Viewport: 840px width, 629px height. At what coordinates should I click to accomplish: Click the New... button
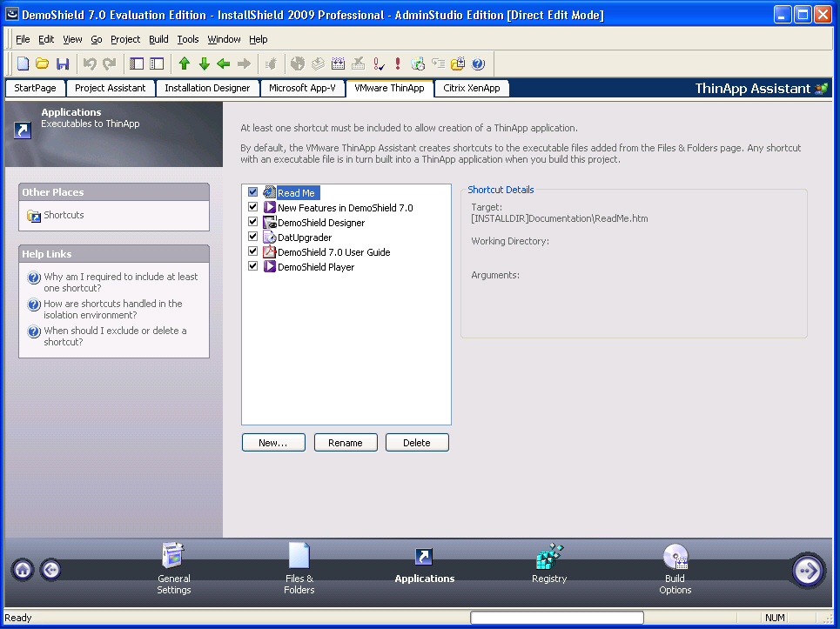coord(273,443)
